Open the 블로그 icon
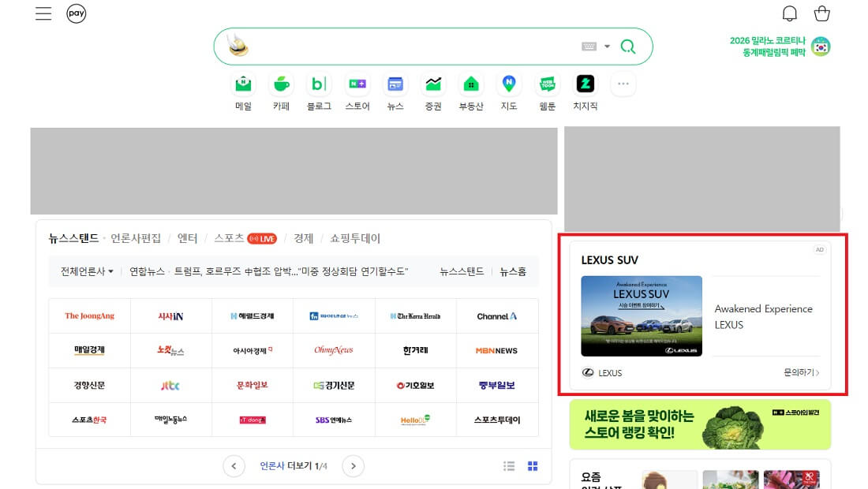868x489 pixels. coord(319,84)
